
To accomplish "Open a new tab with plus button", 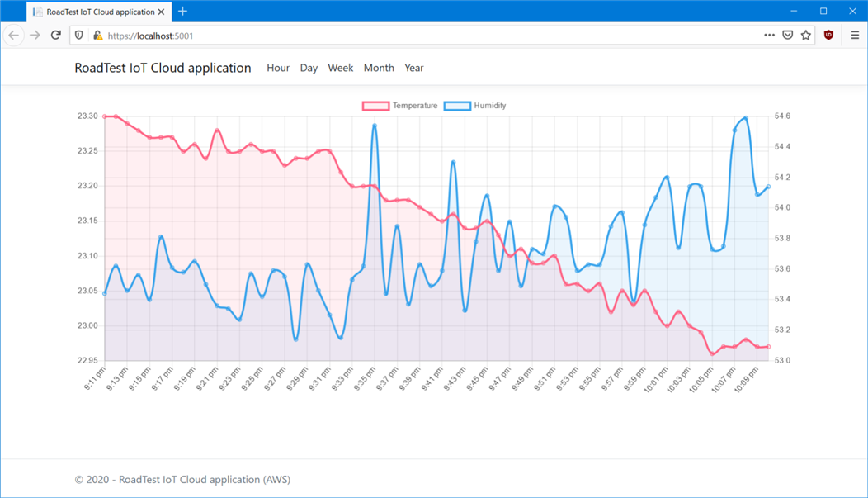I will (182, 12).
